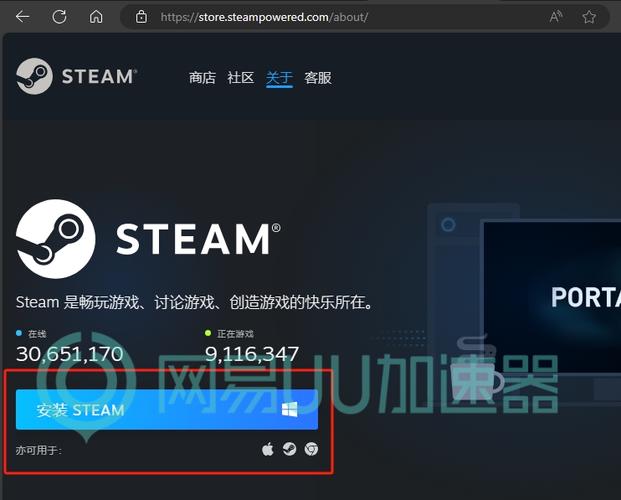The image size is (621, 500).
Task: Open the 客服 support page
Action: [318, 78]
